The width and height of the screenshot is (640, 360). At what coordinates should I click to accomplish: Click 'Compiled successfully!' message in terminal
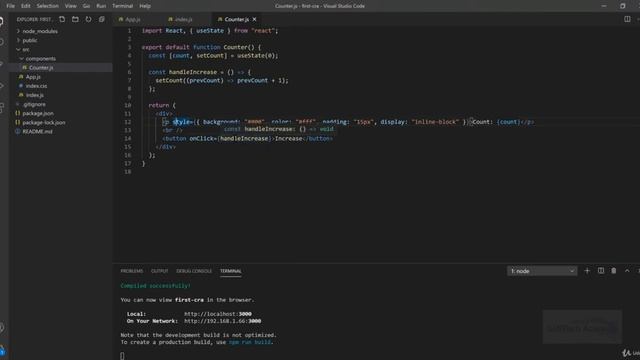pyautogui.click(x=156, y=286)
